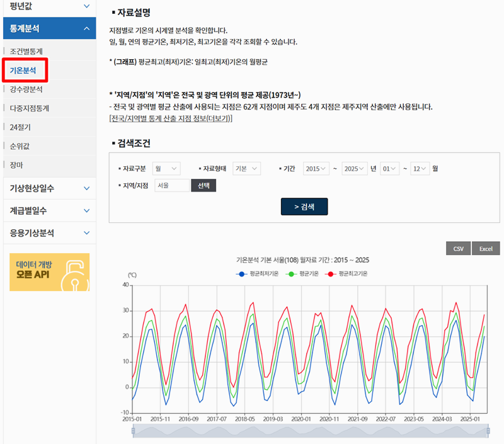504x444 pixels.
Task: Open the 자료형태 dropdown set to 기본
Action: coord(246,169)
